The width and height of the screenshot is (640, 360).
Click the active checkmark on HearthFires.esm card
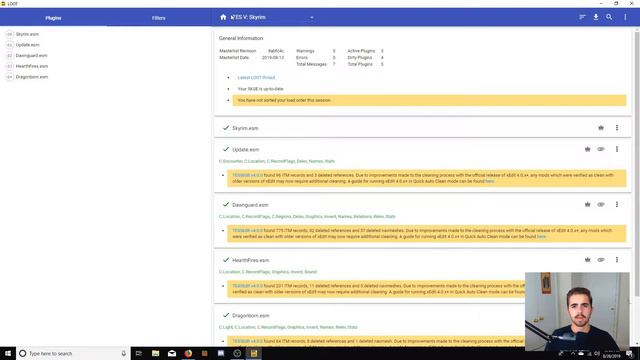pos(226,260)
